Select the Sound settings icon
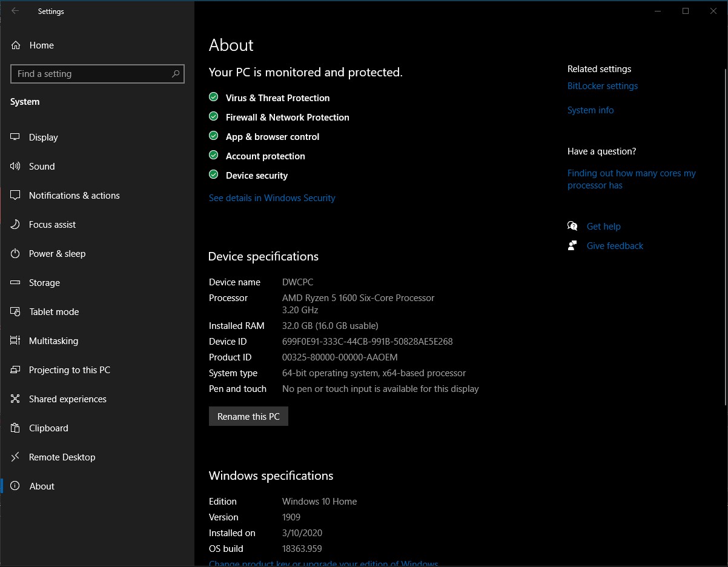 (15, 166)
